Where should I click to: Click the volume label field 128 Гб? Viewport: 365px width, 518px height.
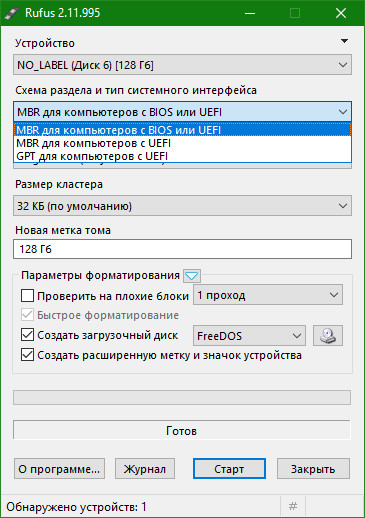pyautogui.click(x=182, y=249)
